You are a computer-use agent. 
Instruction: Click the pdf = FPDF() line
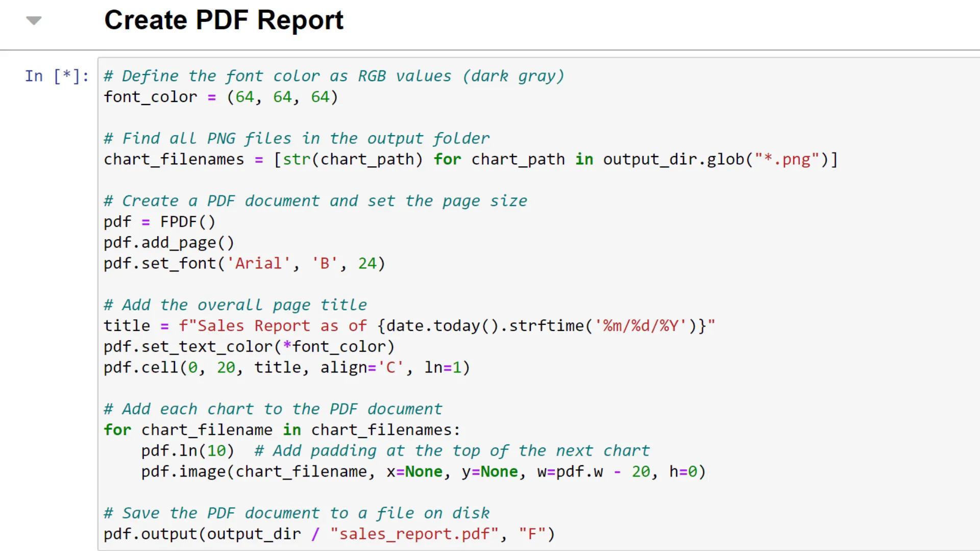point(160,222)
